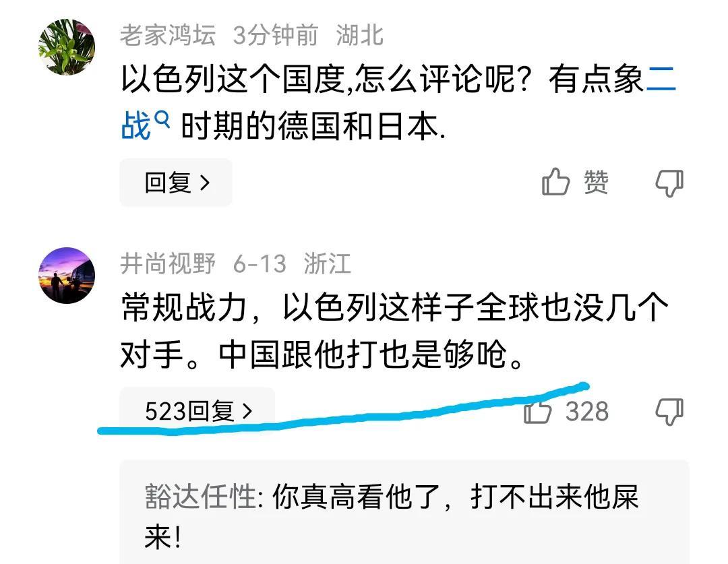Dislike the comment by 老家鸿坛
This screenshot has width=728, height=564.
pyautogui.click(x=669, y=183)
